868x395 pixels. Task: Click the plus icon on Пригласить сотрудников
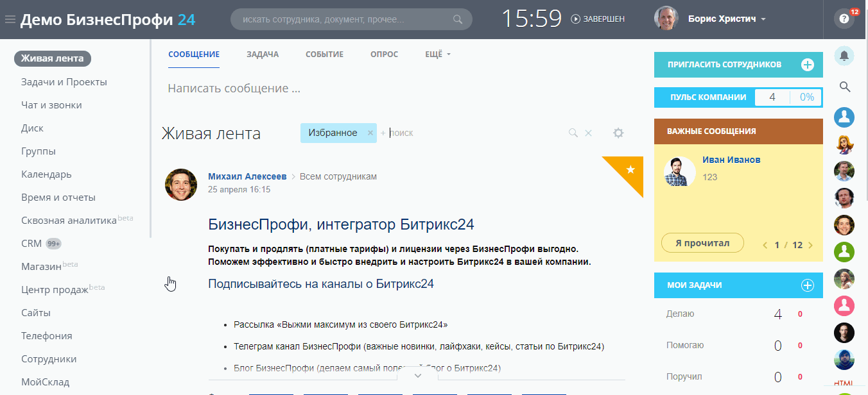[x=808, y=65]
